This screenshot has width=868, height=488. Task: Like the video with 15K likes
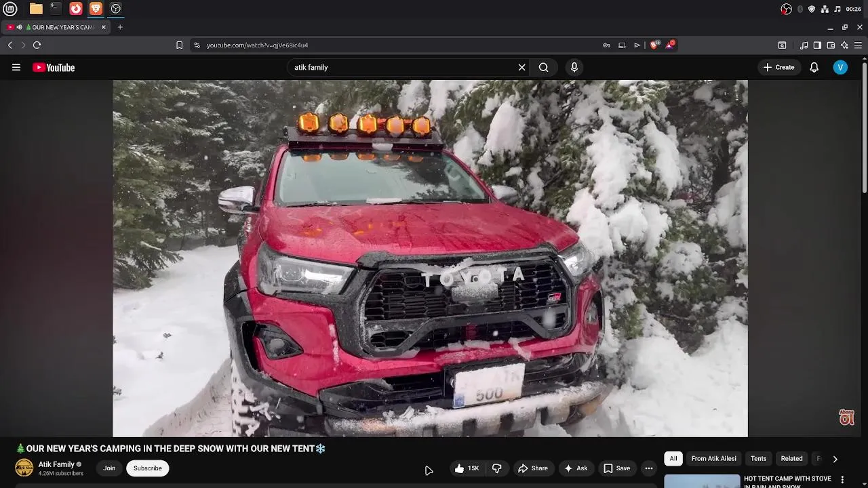(467, 468)
